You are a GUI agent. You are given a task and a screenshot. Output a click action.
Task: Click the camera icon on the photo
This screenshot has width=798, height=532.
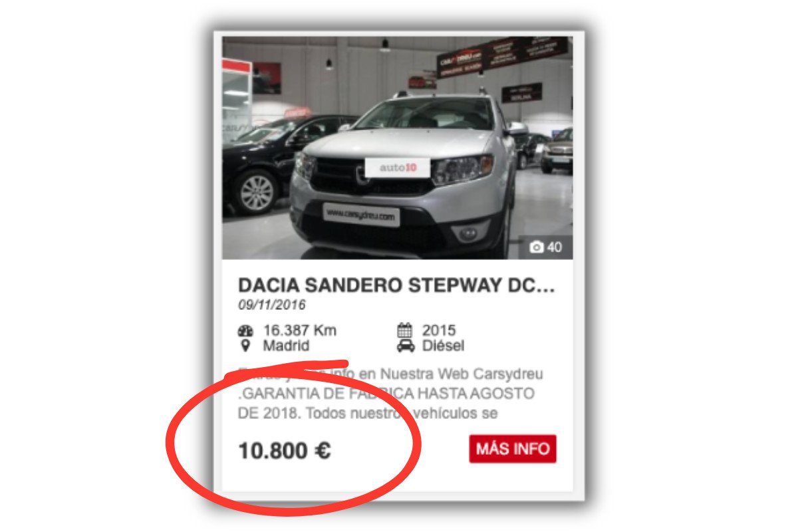(x=536, y=247)
